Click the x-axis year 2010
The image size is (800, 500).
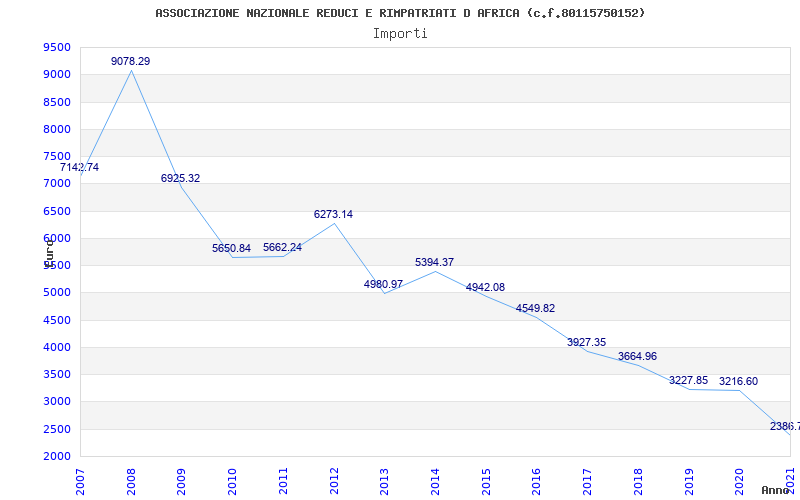[x=232, y=481]
